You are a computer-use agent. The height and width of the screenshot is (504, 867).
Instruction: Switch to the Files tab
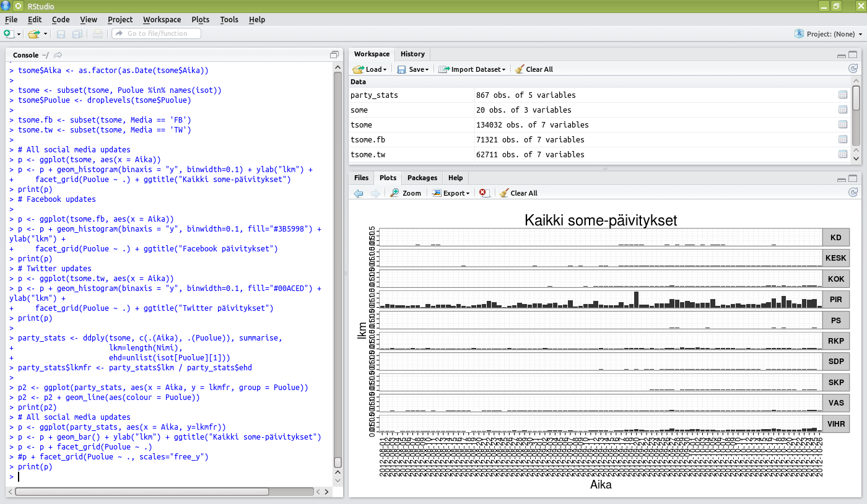[361, 178]
